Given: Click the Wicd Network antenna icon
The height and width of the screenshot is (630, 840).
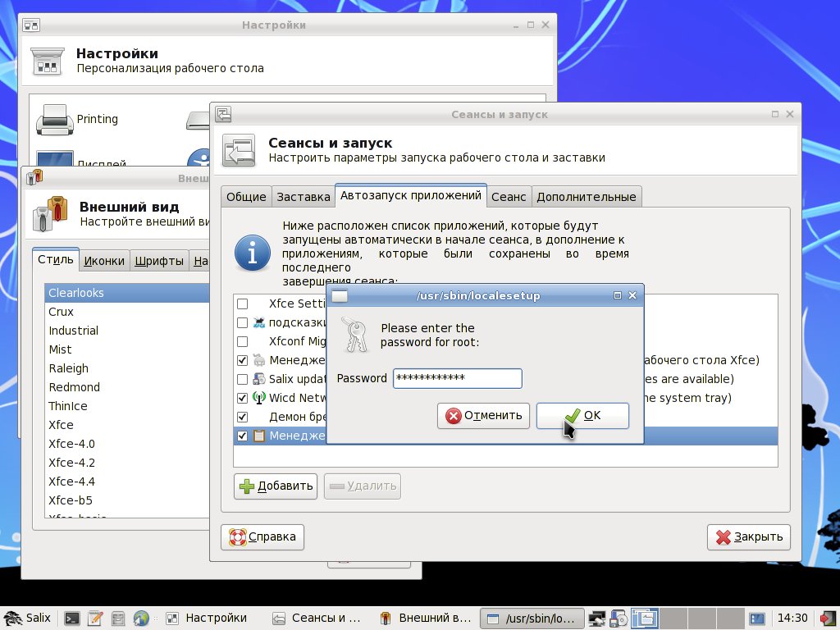Looking at the screenshot, I should [259, 398].
